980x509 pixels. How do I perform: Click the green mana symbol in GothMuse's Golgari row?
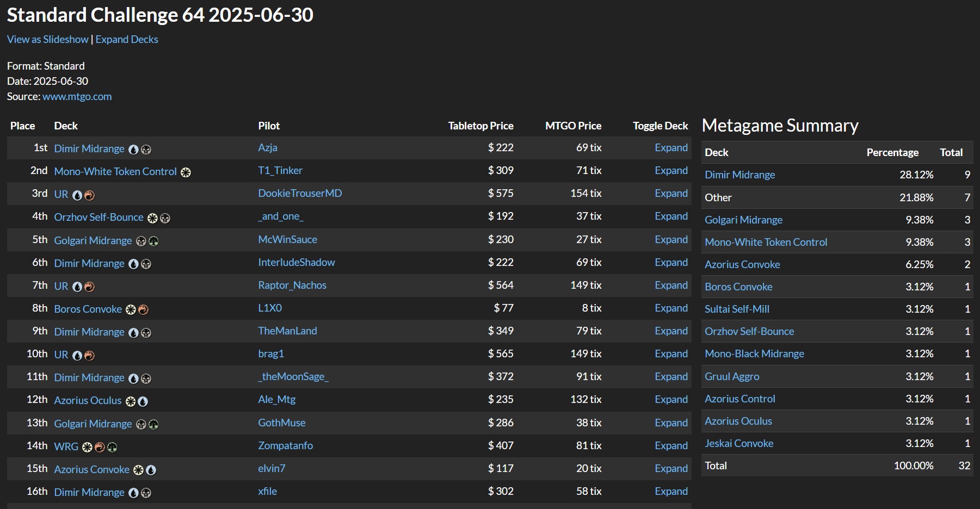153,424
